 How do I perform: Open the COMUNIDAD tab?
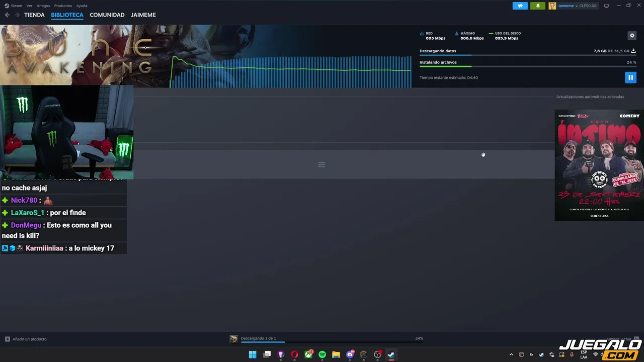107,15
